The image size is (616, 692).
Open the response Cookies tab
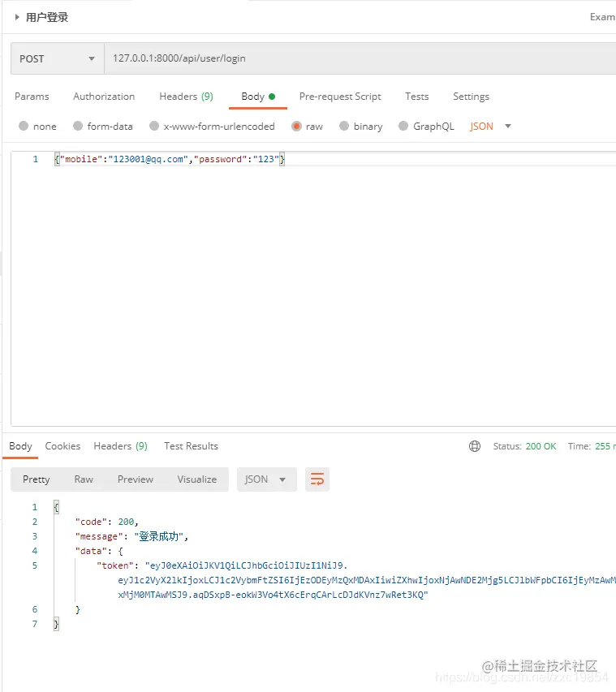coord(62,446)
